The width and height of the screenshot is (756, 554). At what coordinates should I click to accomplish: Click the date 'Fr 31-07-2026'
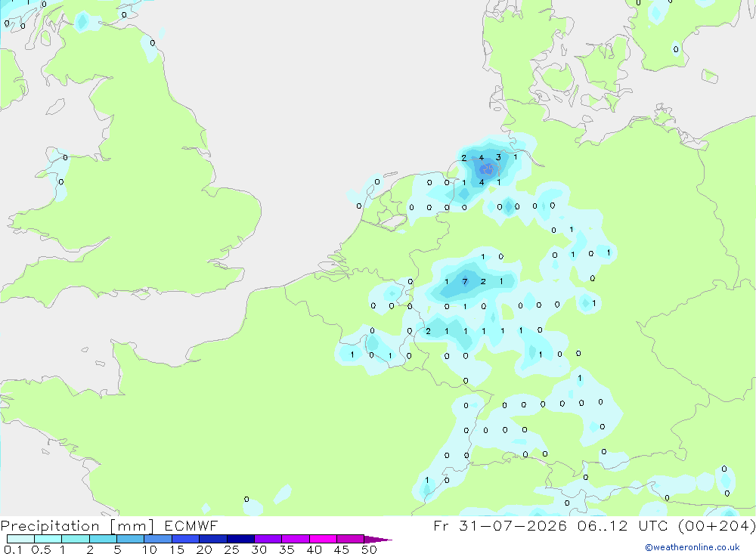click(500, 525)
